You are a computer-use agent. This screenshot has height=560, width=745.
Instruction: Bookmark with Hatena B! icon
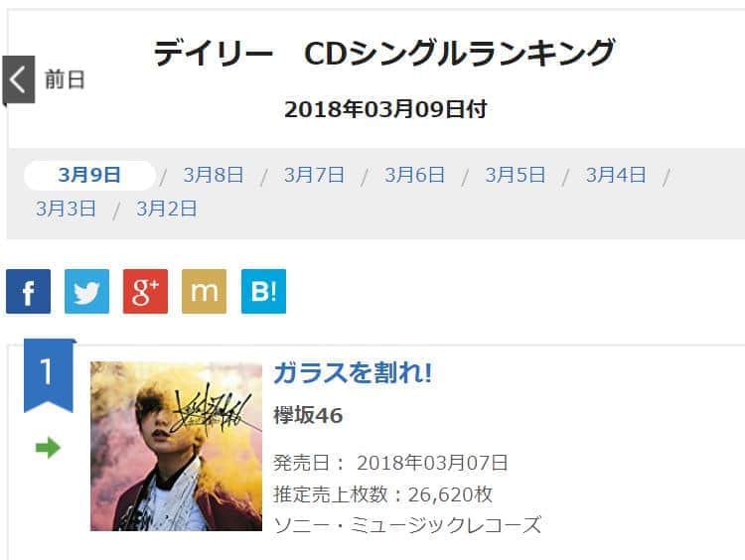263,291
